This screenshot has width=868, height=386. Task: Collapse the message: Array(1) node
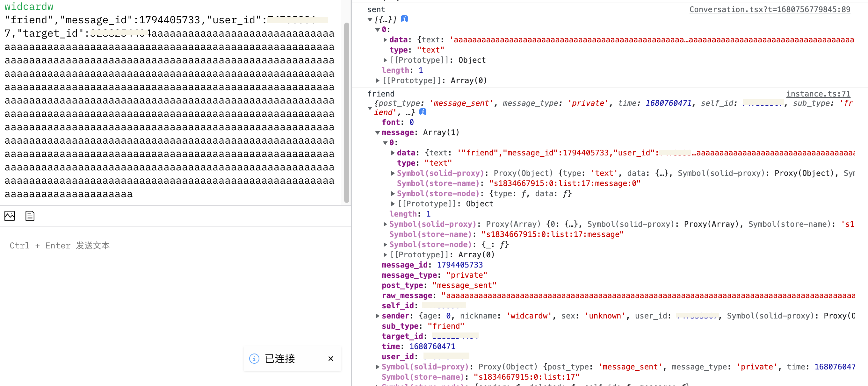[378, 132]
